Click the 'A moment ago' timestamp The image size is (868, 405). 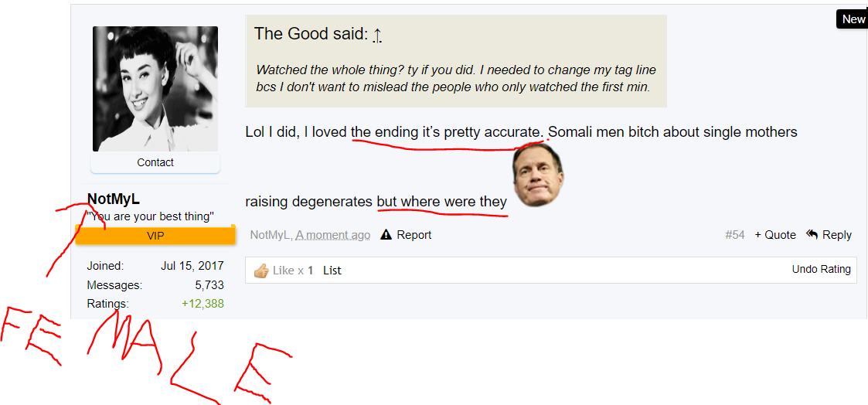[x=333, y=235]
